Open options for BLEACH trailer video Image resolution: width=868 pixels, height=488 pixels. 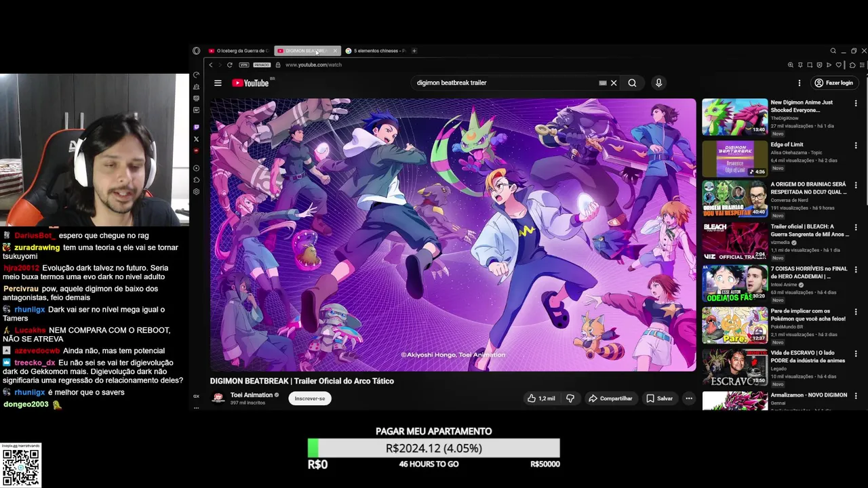pyautogui.click(x=856, y=228)
